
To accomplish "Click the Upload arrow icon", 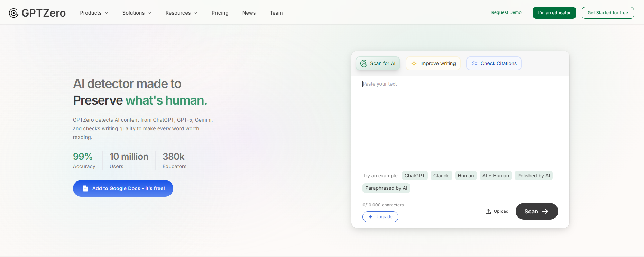I will [x=488, y=211].
